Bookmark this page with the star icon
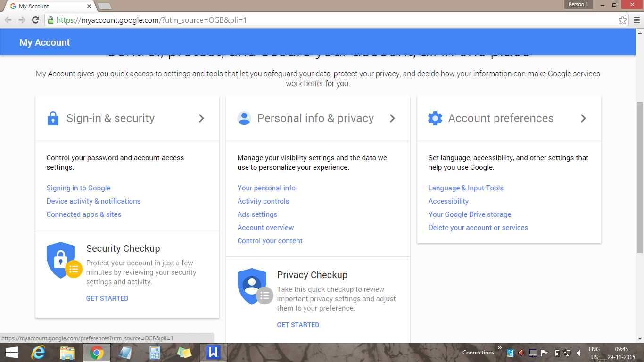 pos(623,20)
